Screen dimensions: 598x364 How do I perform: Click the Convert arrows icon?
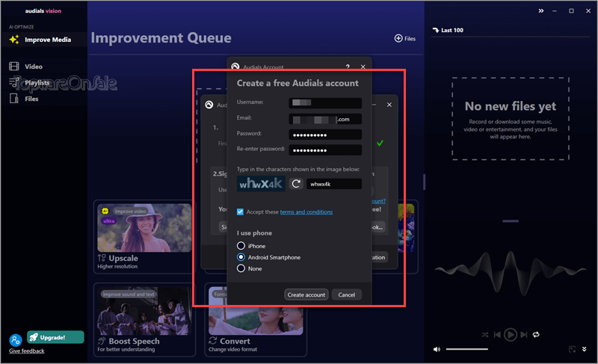coord(213,341)
